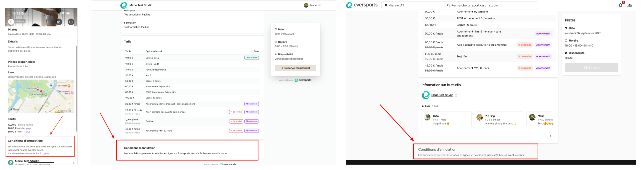
Task: Click the Eversports logo in the header
Action: (362, 5)
